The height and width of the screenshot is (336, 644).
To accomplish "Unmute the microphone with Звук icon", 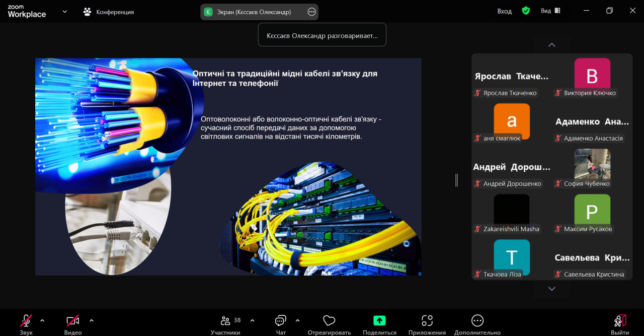I will pos(26,321).
